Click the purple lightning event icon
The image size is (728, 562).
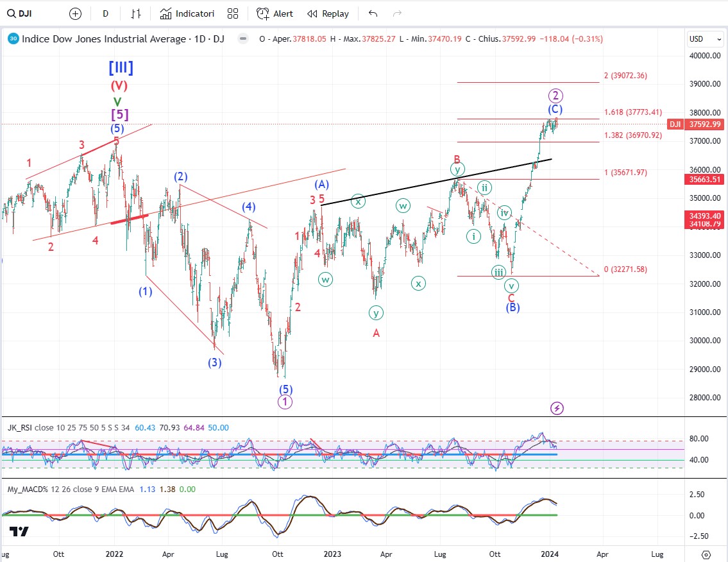(557, 408)
